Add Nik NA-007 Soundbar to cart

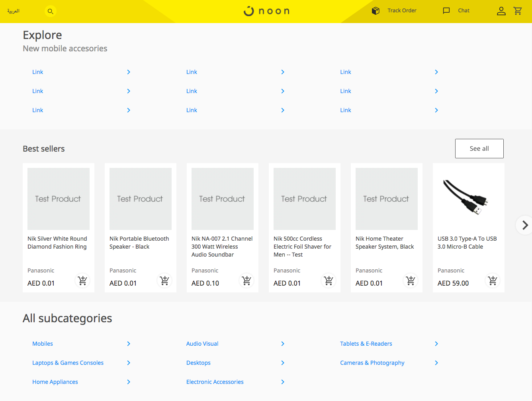[246, 280]
